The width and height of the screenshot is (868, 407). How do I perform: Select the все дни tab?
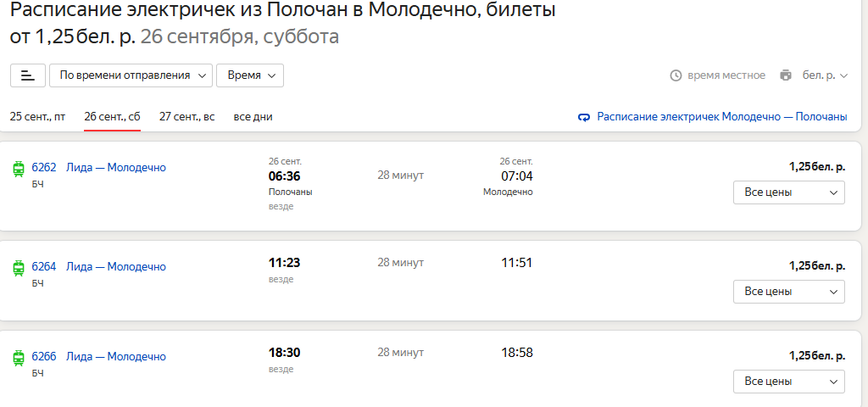point(253,117)
